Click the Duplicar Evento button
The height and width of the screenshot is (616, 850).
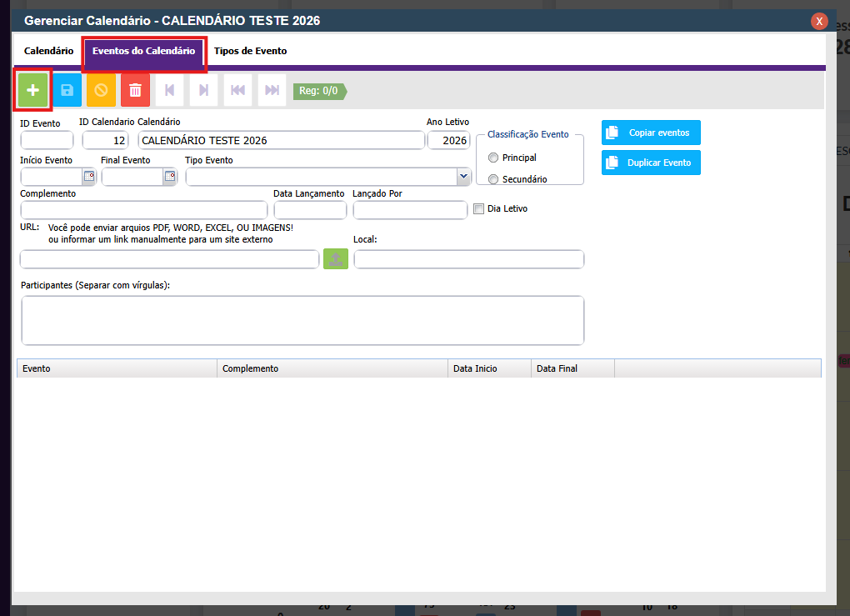point(651,163)
